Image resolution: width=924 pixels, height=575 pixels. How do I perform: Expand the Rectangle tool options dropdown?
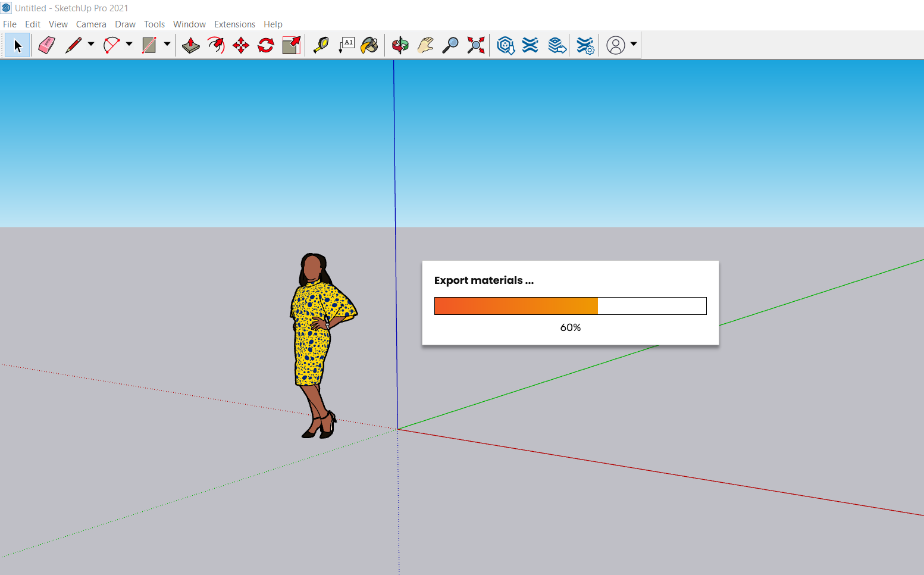tap(167, 45)
